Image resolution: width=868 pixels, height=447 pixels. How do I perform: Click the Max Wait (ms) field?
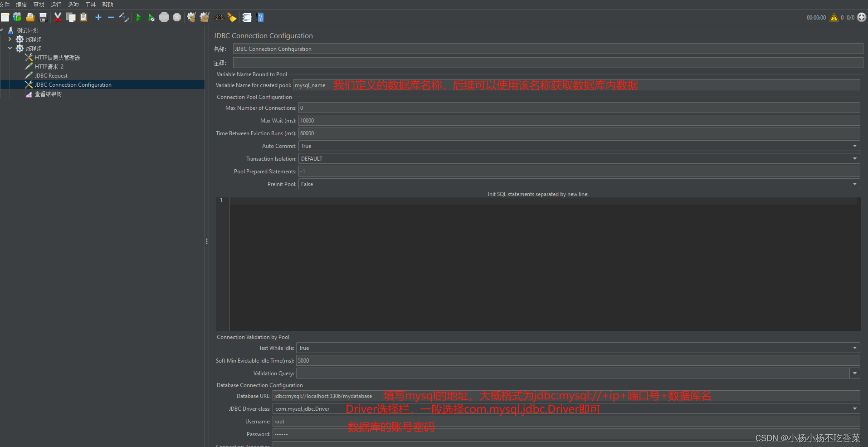pyautogui.click(x=579, y=120)
